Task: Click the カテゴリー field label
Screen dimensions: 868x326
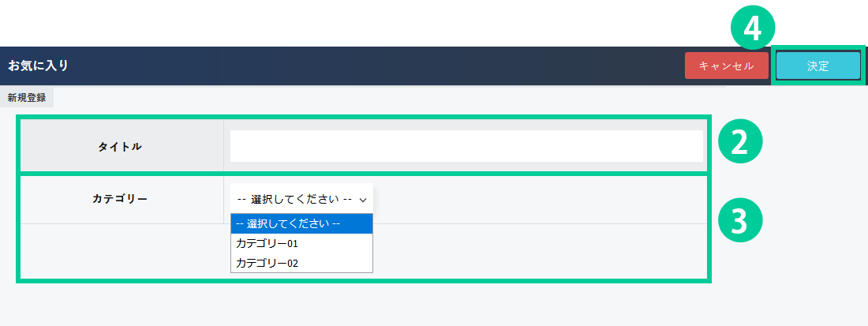Action: click(120, 199)
